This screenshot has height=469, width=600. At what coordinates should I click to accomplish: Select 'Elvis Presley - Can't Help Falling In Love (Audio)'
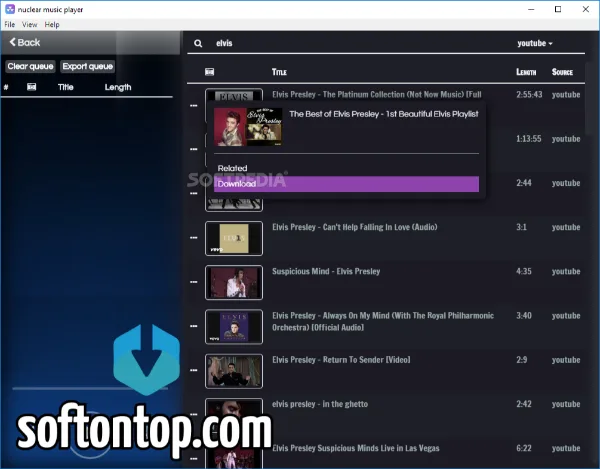(x=355, y=227)
